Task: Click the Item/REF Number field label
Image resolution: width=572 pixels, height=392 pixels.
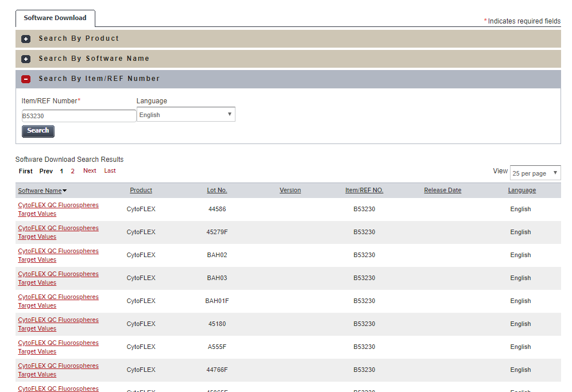Action: point(51,101)
